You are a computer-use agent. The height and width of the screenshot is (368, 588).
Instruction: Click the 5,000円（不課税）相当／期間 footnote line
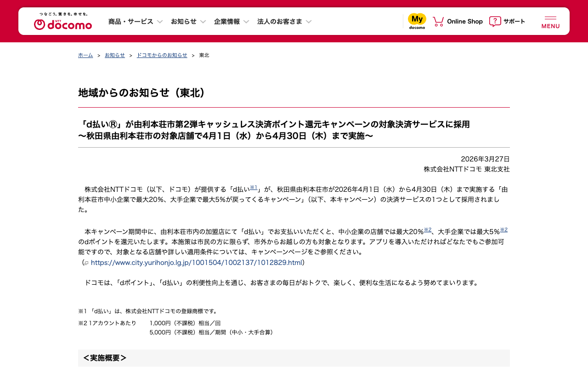click(x=213, y=332)
